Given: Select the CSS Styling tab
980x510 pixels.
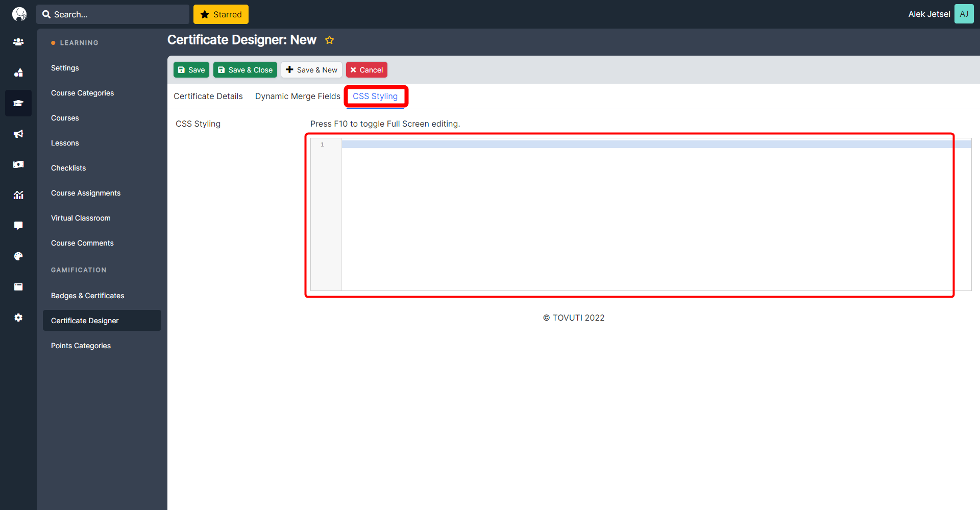Looking at the screenshot, I should point(375,96).
